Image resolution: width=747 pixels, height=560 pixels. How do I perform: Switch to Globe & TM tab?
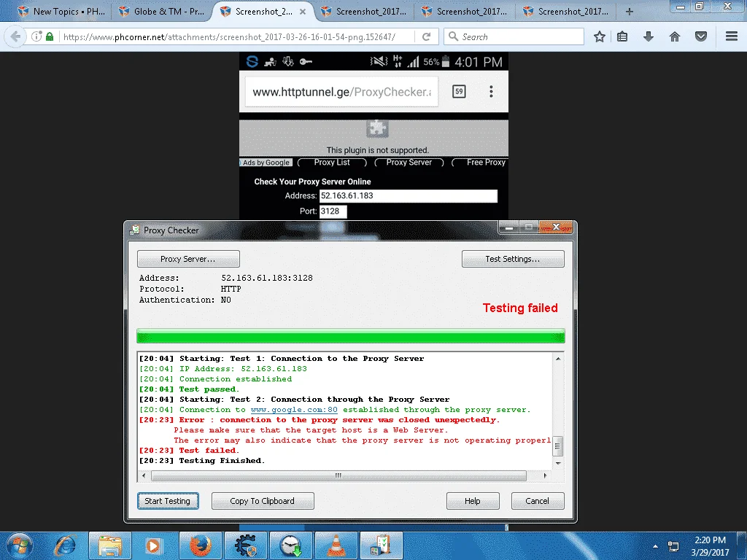[x=161, y=12]
